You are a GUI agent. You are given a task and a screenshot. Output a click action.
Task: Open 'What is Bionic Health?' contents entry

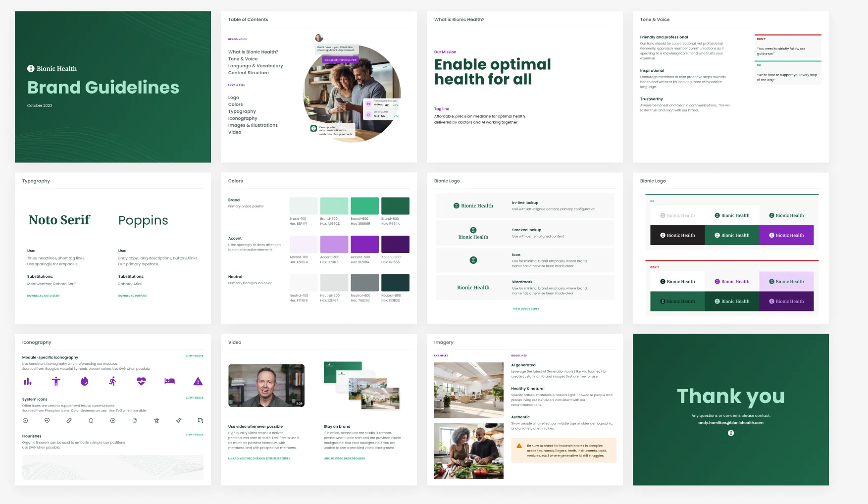point(253,52)
